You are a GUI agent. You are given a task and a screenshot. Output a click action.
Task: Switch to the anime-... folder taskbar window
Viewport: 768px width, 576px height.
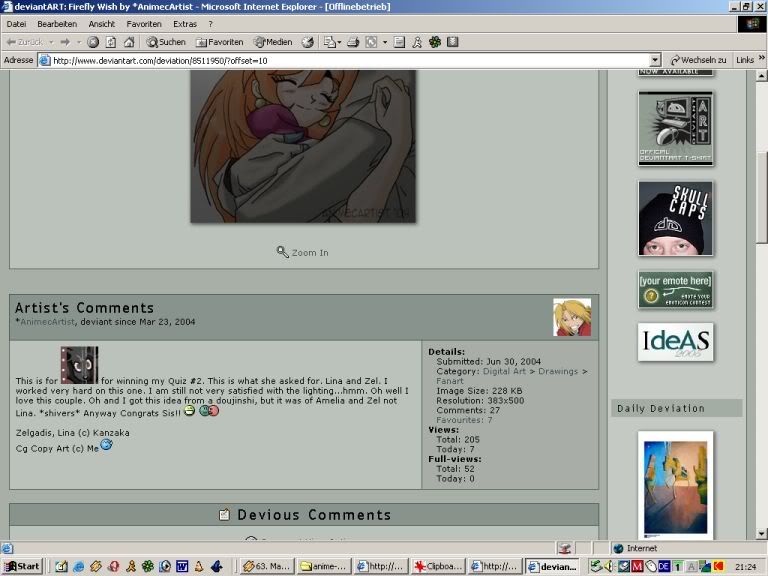coord(324,566)
